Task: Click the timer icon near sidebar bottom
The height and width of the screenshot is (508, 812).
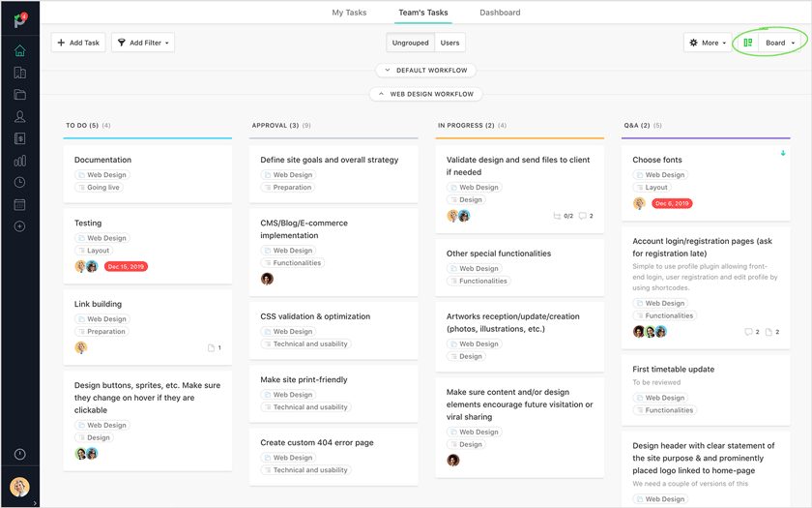Action: [19, 455]
